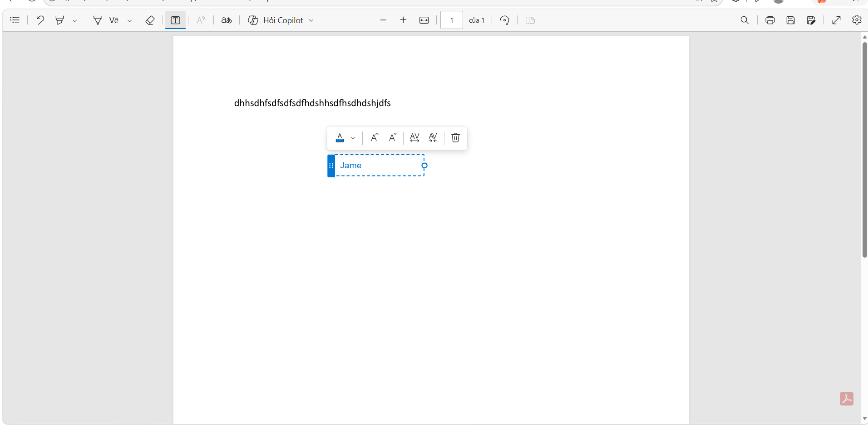Open the table of contents sidebar
Screen dimensions: 868x425
pos(15,20)
